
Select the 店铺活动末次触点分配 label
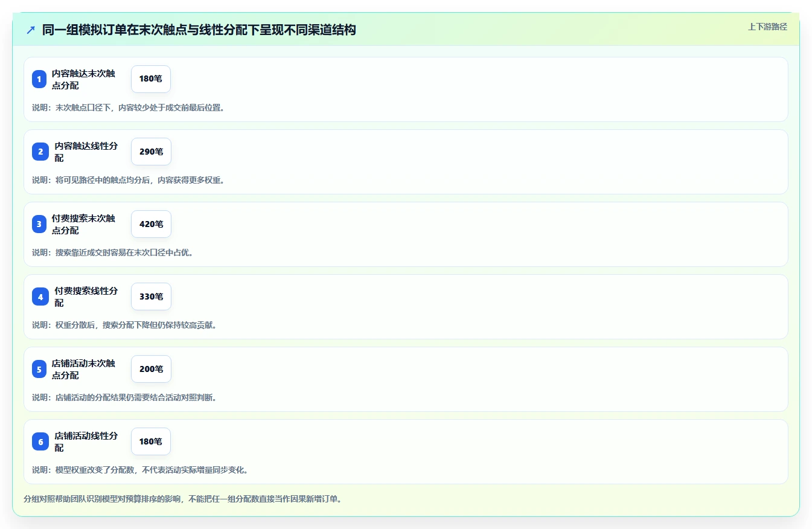coord(83,369)
